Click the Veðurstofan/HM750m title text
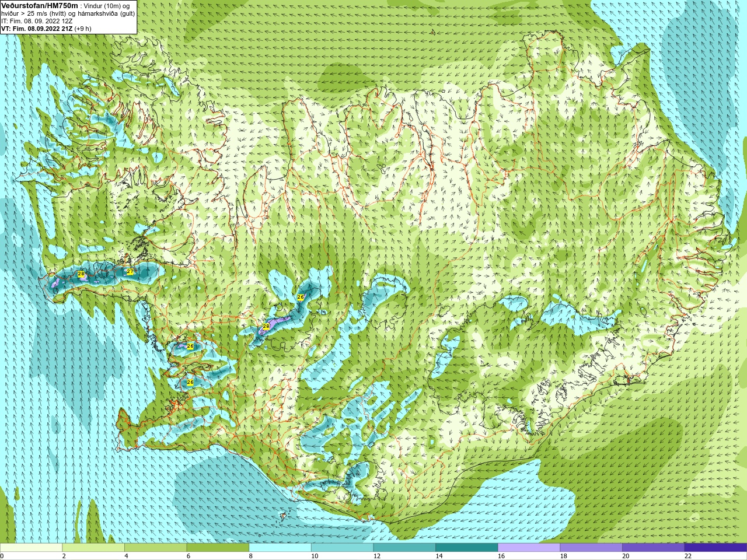 click(x=40, y=5)
